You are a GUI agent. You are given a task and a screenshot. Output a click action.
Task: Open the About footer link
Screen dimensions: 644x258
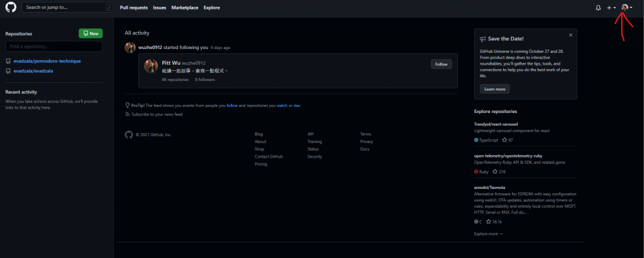260,141
